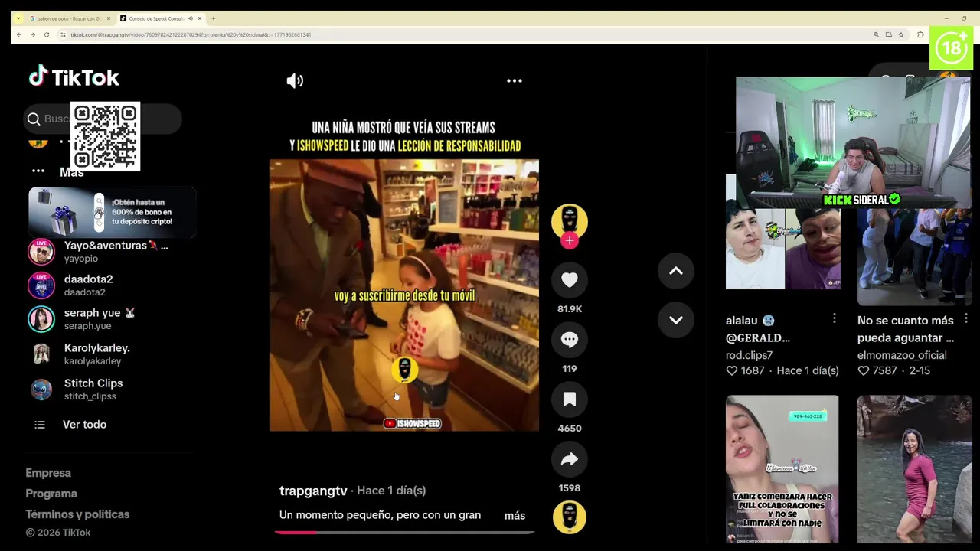Like the video with 81.9K hearts
Image resolution: width=980 pixels, height=551 pixels.
coord(570,281)
